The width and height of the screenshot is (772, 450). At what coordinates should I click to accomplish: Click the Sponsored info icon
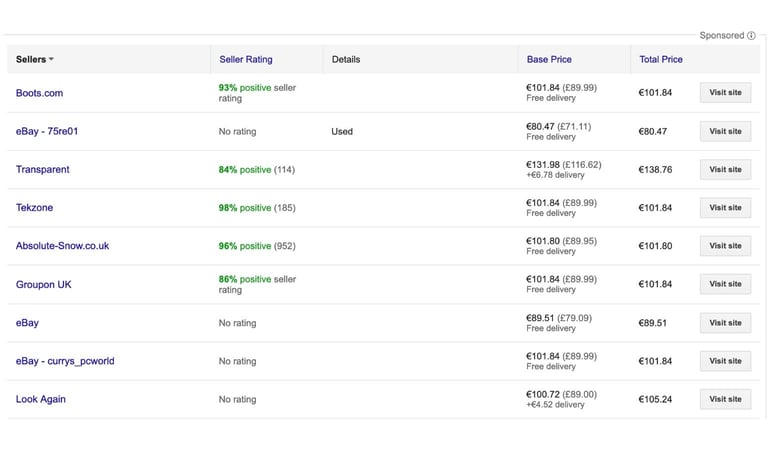[751, 35]
